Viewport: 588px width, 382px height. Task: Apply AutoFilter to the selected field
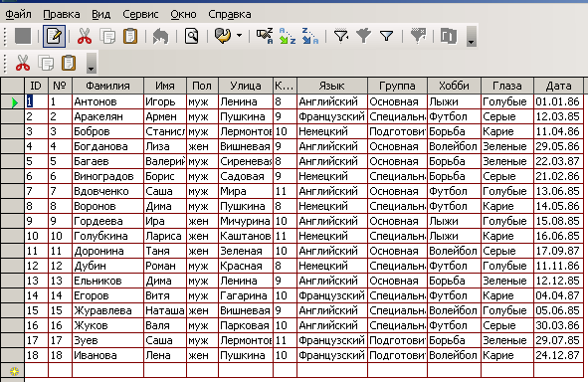(341, 37)
